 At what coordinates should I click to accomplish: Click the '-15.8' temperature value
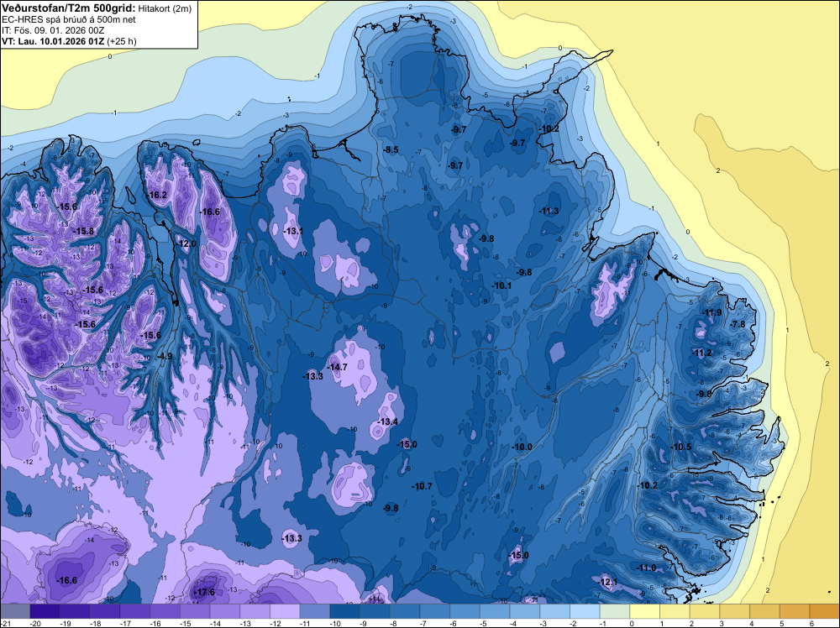(83, 231)
